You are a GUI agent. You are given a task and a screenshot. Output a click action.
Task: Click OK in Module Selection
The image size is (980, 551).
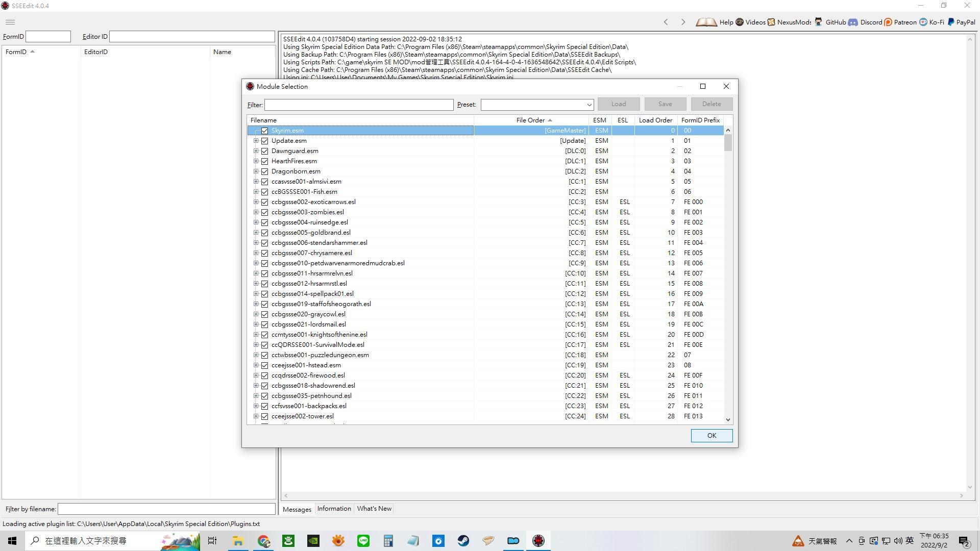pyautogui.click(x=712, y=436)
